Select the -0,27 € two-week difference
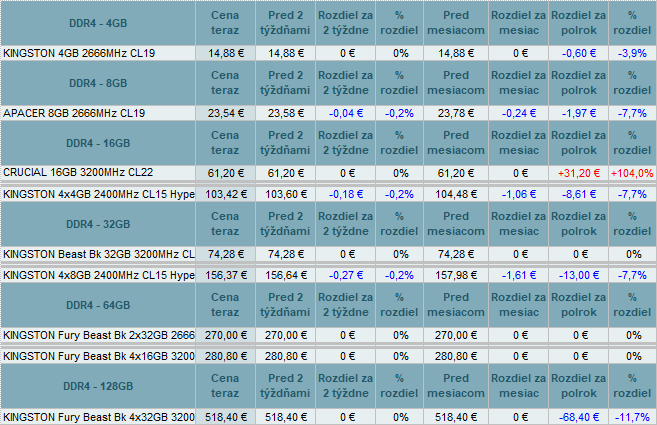Screen dimensions: 657x425 (346, 275)
